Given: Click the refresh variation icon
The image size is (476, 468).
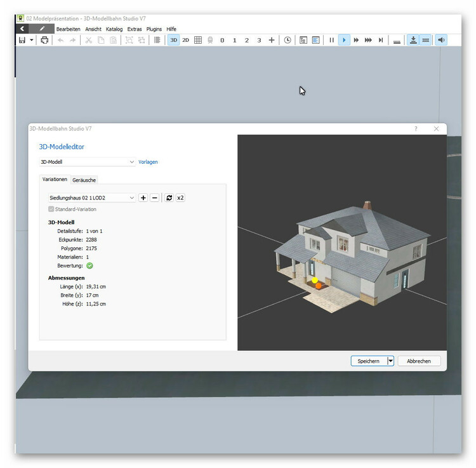Looking at the screenshot, I should [169, 198].
